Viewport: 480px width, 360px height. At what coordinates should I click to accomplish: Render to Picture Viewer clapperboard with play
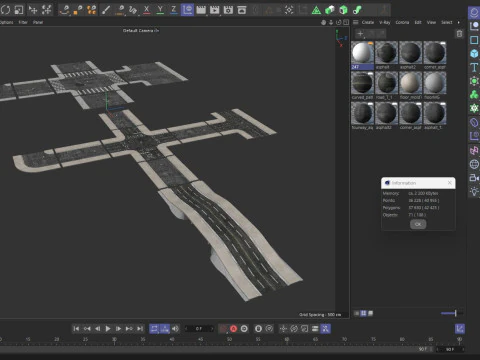[215, 10]
